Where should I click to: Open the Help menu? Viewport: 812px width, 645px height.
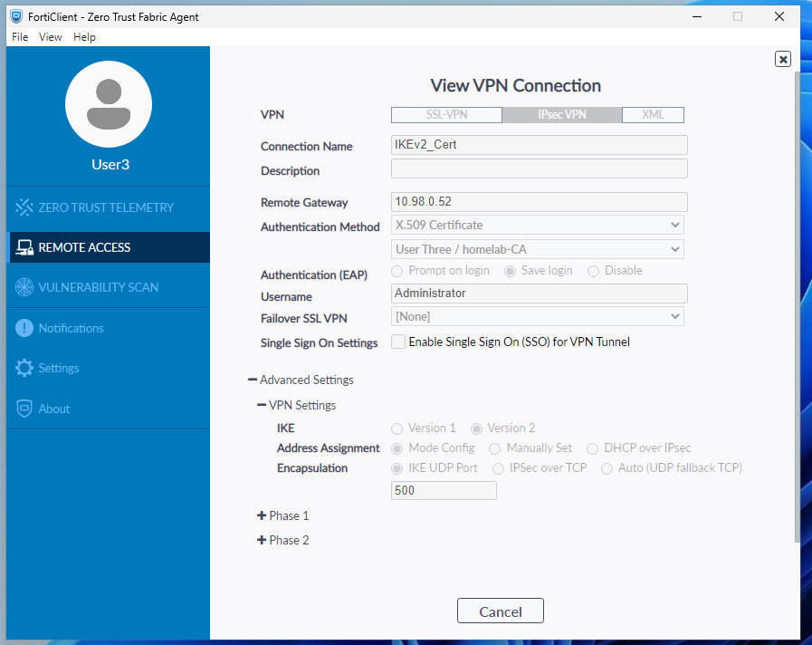(x=84, y=37)
